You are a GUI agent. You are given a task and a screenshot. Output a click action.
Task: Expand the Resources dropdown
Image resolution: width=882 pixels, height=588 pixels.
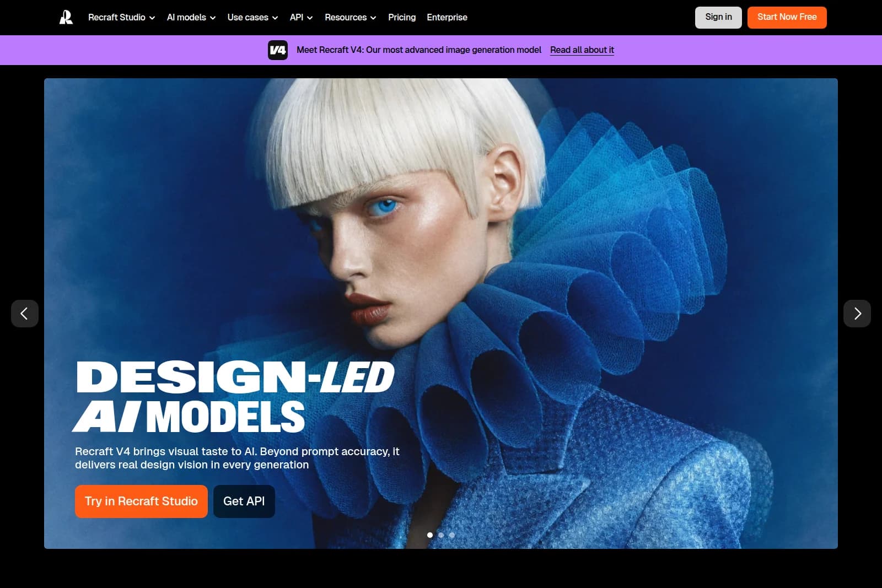point(350,18)
